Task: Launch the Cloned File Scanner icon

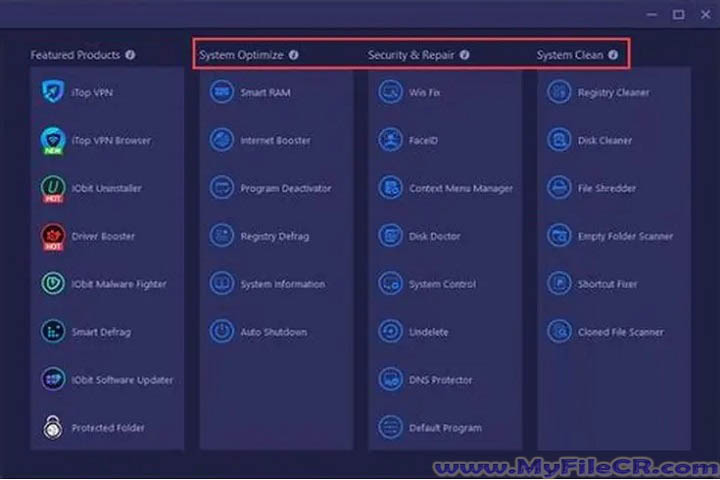Action: pyautogui.click(x=559, y=331)
